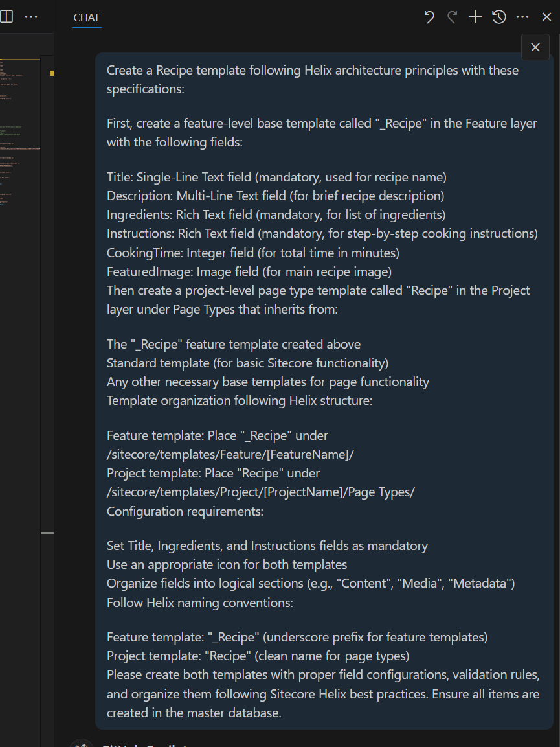This screenshot has height=747, width=560.
Task: Click the 'Configuration requirements:' line
Action: point(185,511)
